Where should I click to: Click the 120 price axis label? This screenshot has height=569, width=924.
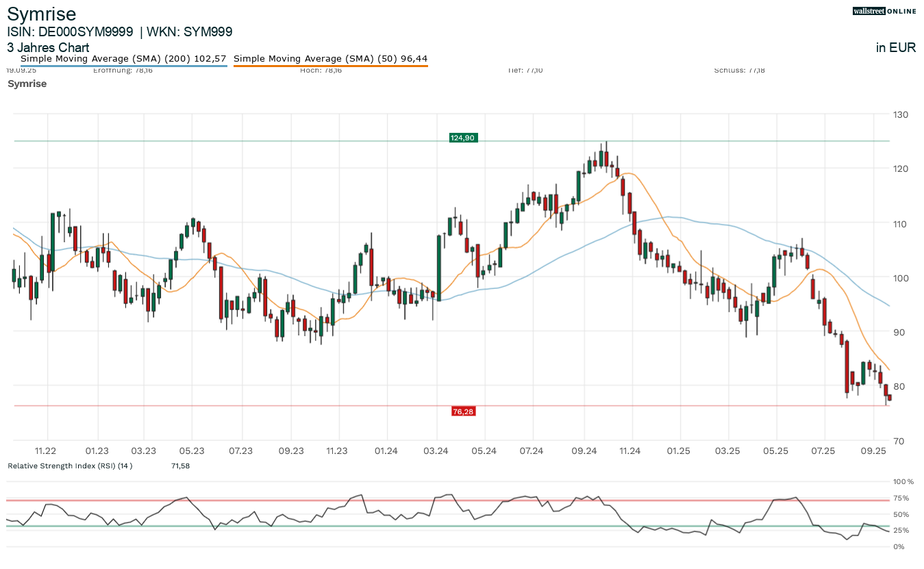900,168
